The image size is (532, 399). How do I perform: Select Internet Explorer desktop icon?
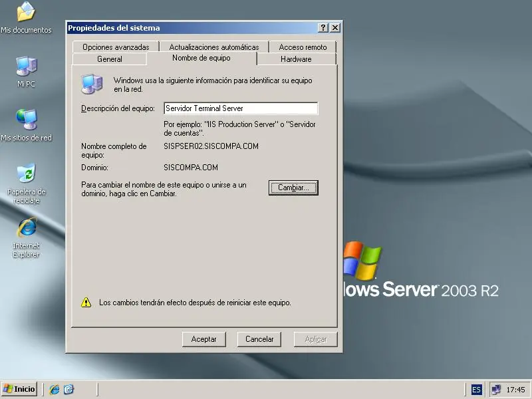26,237
